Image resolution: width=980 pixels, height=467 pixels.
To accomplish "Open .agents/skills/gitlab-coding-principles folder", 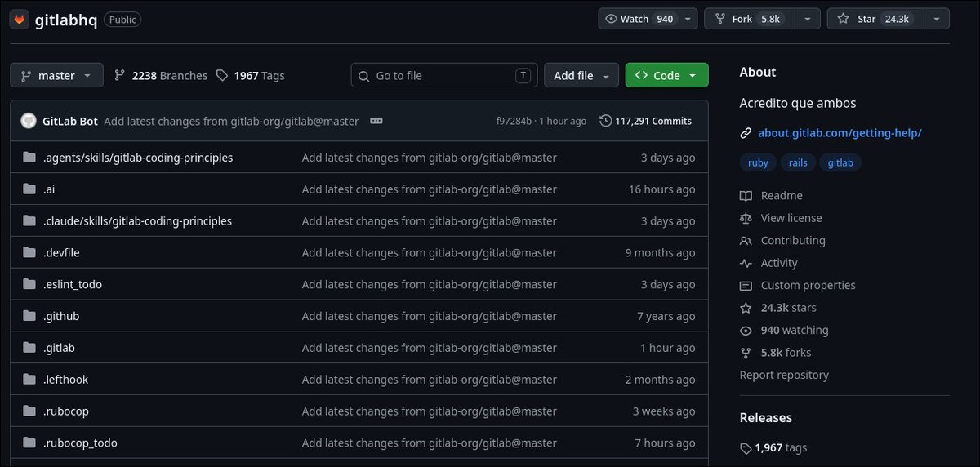I will (x=138, y=158).
